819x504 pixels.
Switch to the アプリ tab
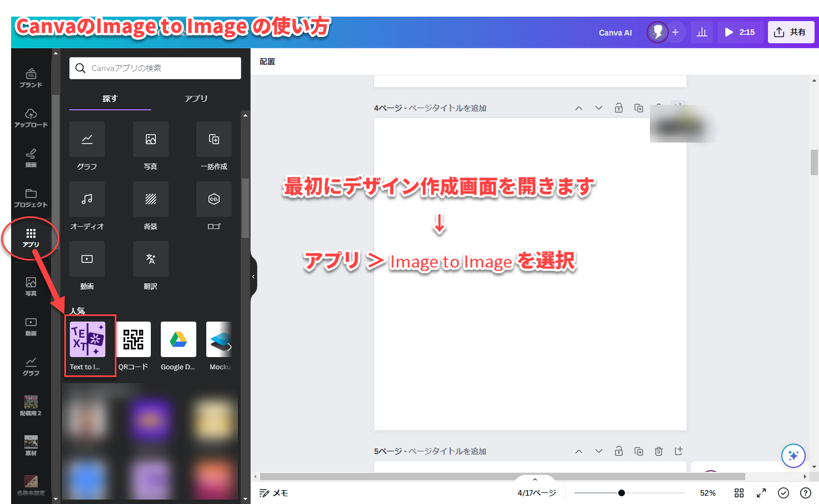(x=196, y=99)
